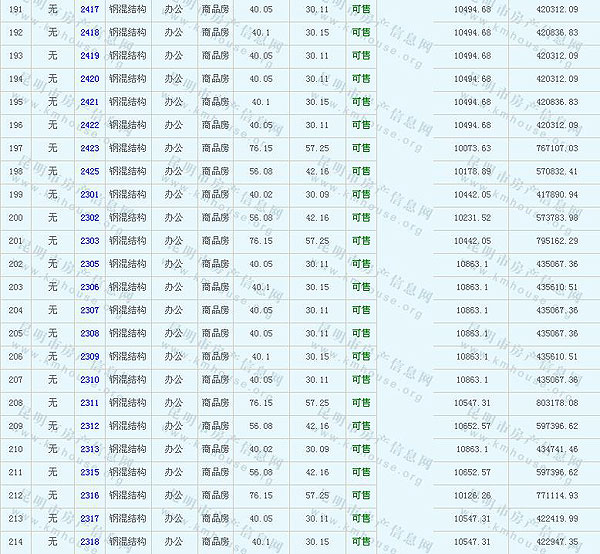600x554 pixels.
Task: Click room number 2311 link
Action: coord(89,403)
